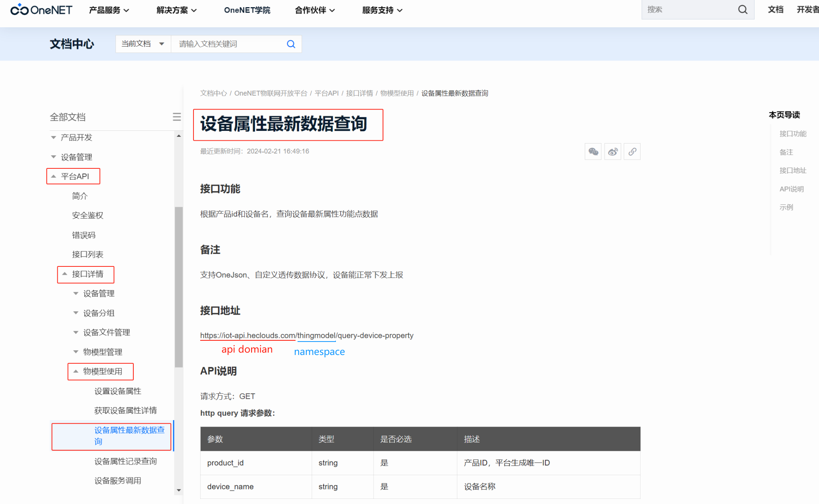Image resolution: width=819 pixels, height=504 pixels.
Task: Click the OneNET logo
Action: pyautogui.click(x=41, y=10)
